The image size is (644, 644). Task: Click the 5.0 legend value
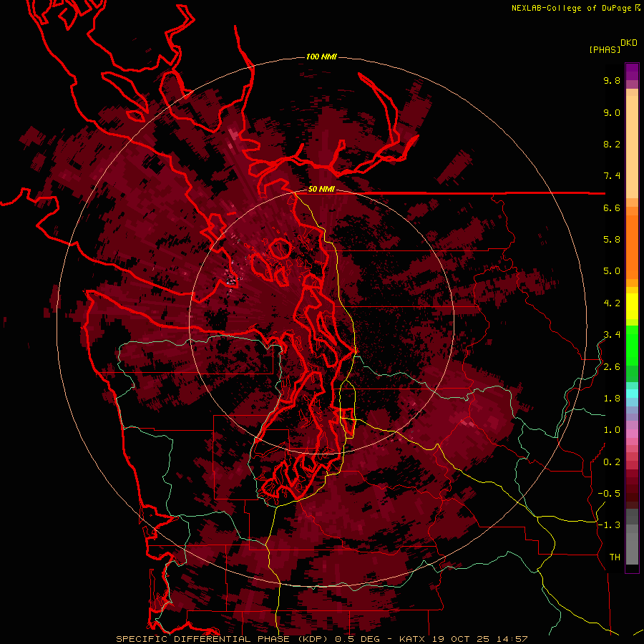point(612,271)
